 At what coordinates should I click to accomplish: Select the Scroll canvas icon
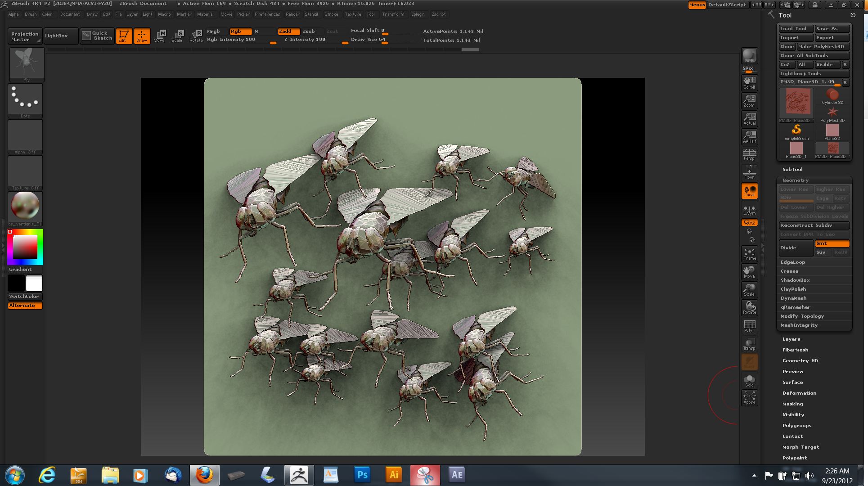(749, 82)
